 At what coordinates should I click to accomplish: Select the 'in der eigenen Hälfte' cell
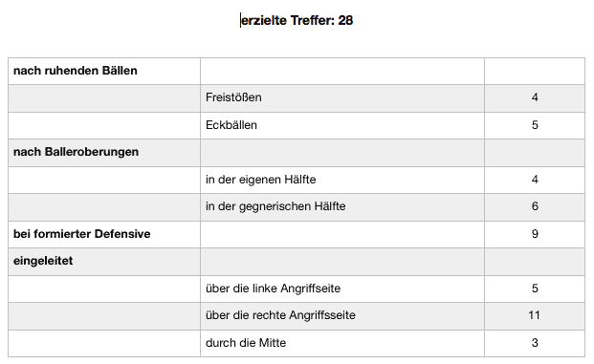pyautogui.click(x=342, y=181)
